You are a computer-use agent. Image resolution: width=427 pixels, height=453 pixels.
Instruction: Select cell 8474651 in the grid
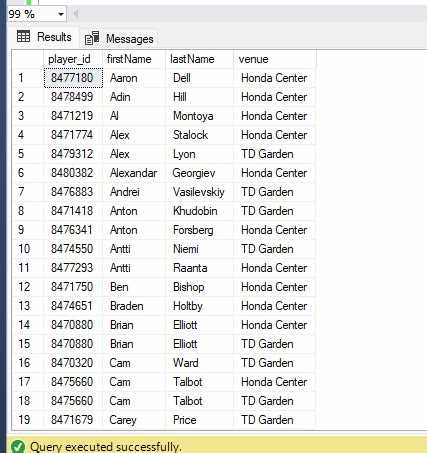click(73, 306)
